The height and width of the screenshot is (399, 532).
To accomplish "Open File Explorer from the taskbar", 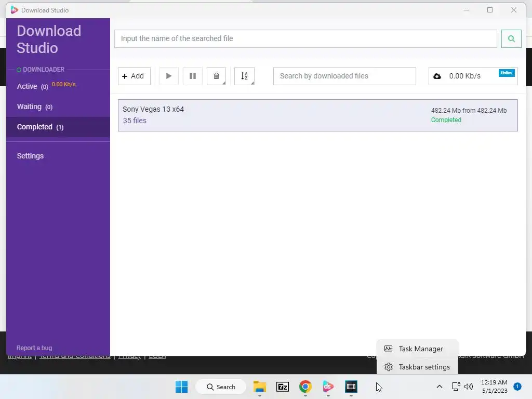I will pyautogui.click(x=260, y=387).
